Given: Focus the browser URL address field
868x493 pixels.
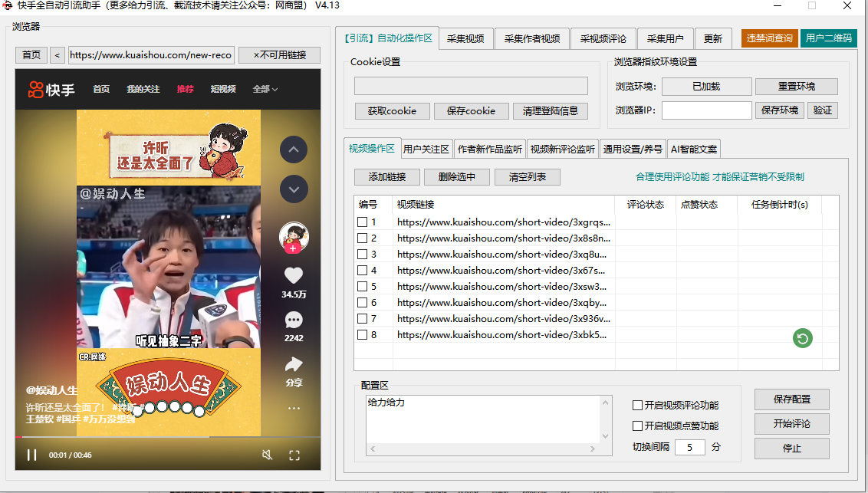Looking at the screenshot, I should (x=152, y=54).
